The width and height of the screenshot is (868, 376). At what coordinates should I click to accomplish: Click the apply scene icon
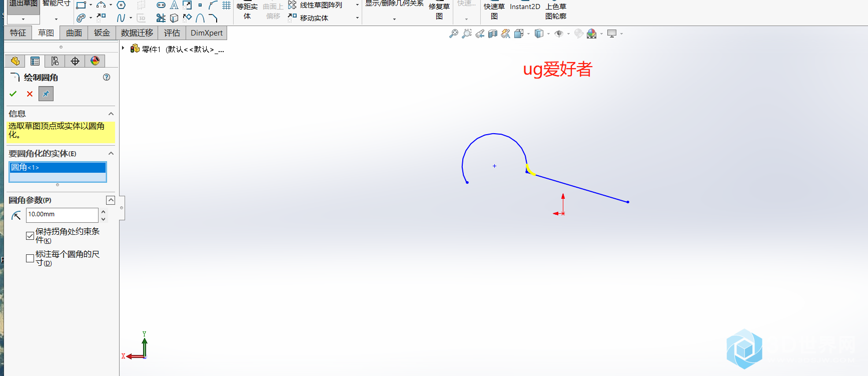click(x=592, y=34)
